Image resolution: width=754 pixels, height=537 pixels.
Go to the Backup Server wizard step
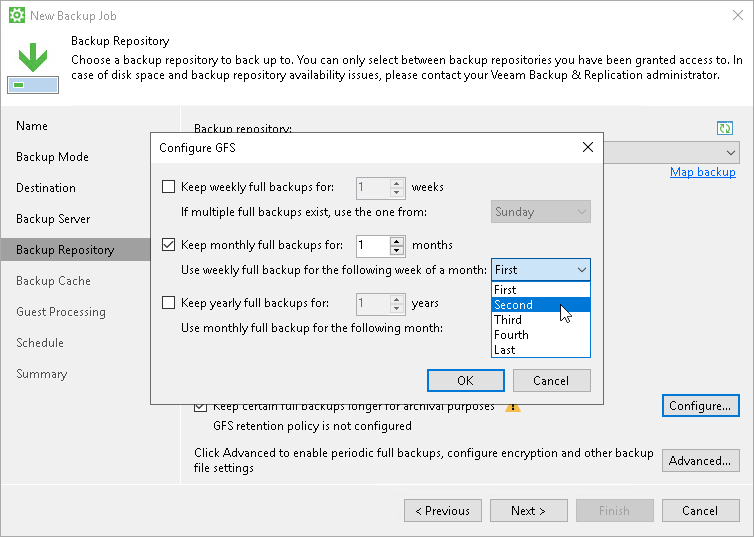tap(53, 219)
